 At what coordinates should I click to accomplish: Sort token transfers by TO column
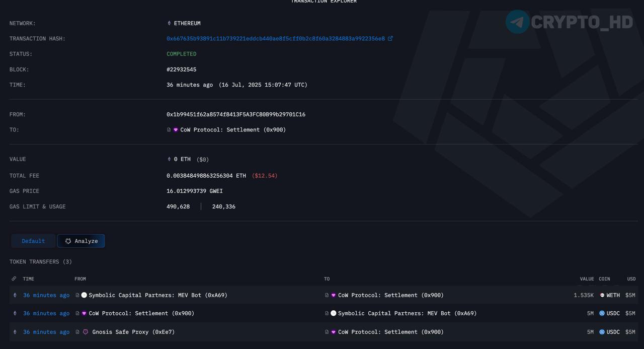pyautogui.click(x=327, y=278)
